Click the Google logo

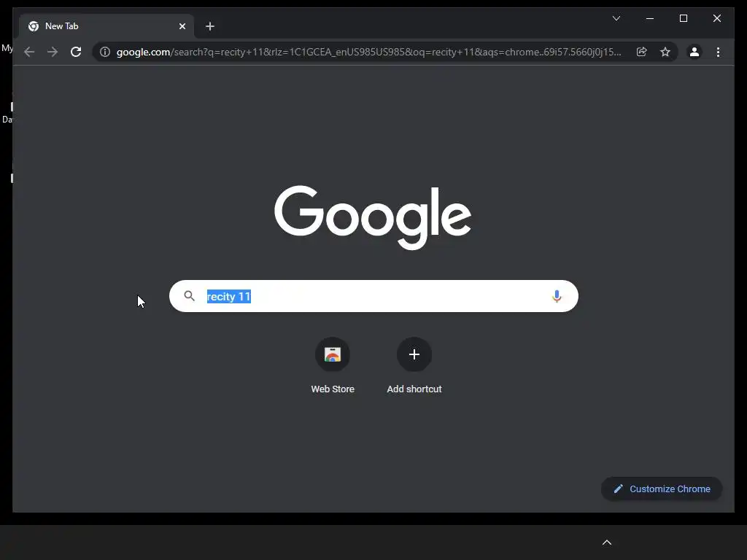click(x=373, y=217)
